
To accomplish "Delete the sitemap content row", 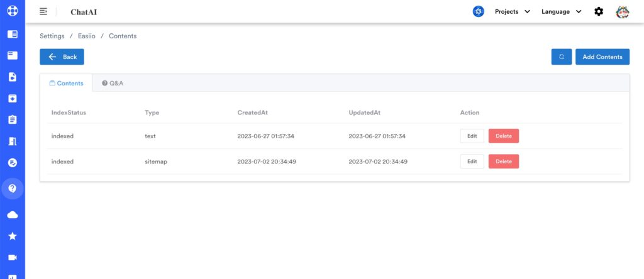I will click(x=504, y=161).
